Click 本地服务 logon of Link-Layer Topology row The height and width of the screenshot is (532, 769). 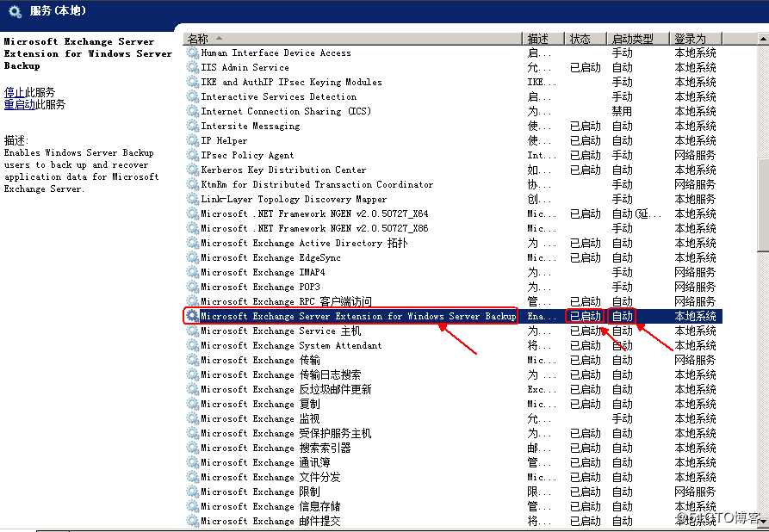coord(695,199)
